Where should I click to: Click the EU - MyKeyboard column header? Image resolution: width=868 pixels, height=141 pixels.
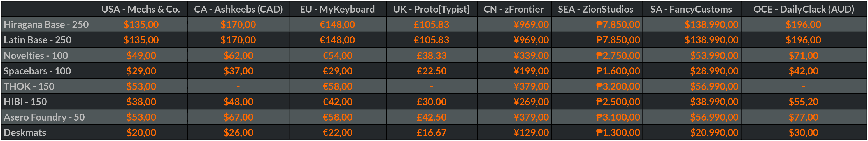[x=337, y=9]
